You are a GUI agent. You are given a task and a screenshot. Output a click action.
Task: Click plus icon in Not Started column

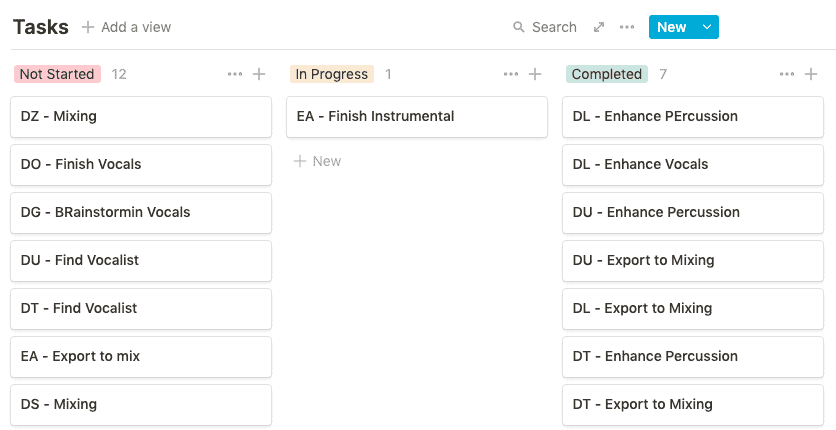[259, 74]
